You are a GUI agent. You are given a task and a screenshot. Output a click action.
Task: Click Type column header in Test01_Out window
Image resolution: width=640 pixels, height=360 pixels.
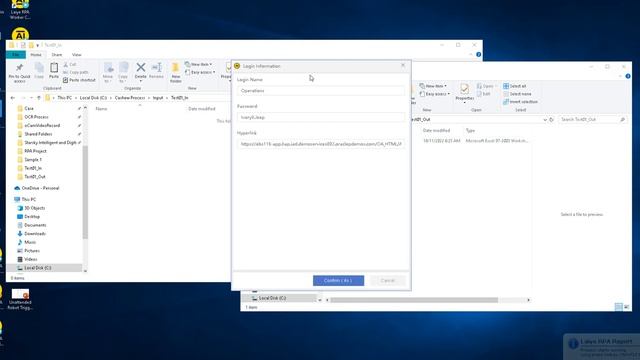point(470,131)
